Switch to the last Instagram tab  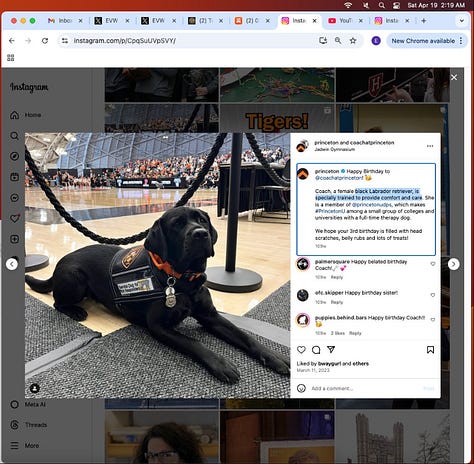tap(392, 21)
